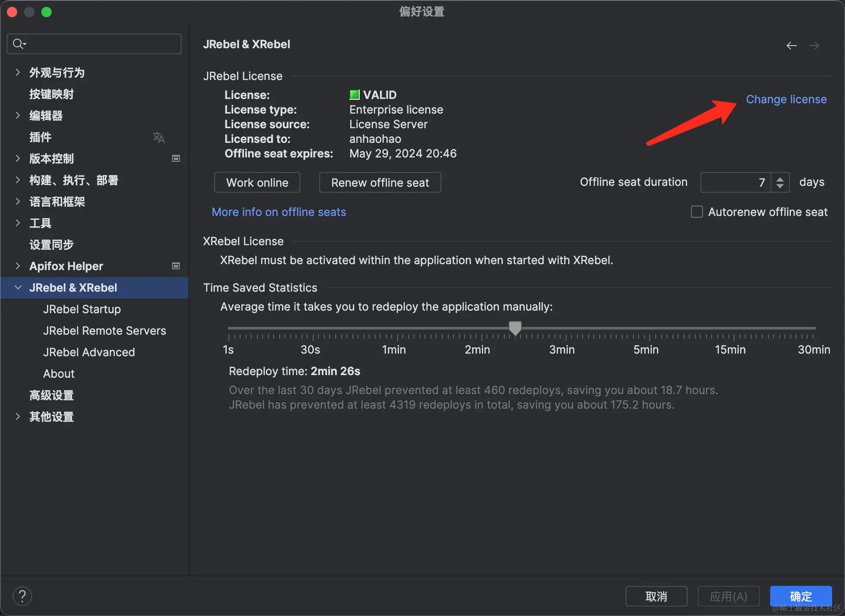The width and height of the screenshot is (845, 616).
Task: Click the 取消 cancel button
Action: point(656,596)
